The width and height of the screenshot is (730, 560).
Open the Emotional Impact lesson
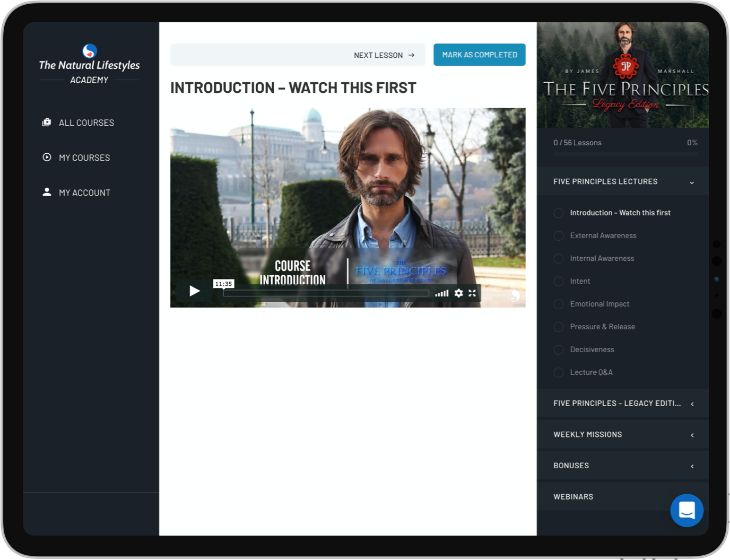(599, 304)
